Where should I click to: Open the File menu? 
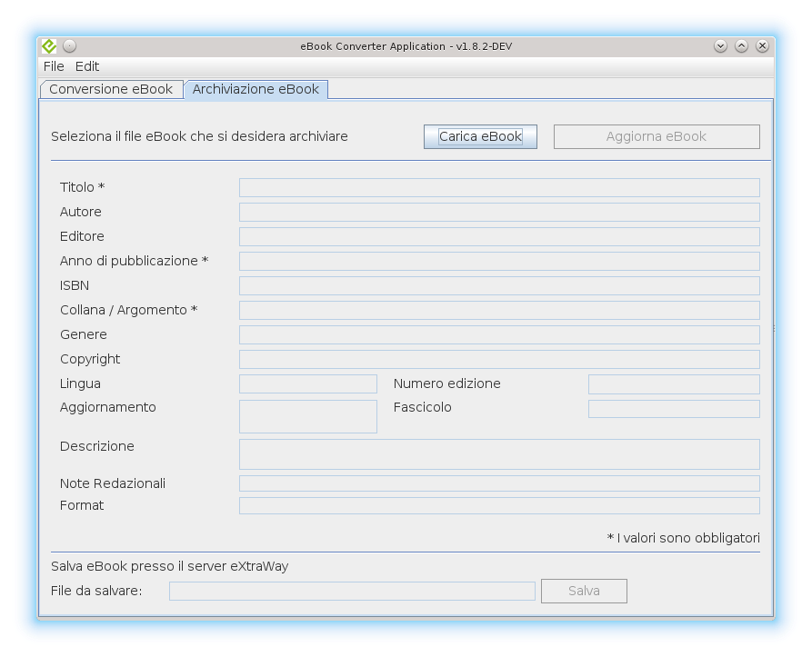pyautogui.click(x=54, y=66)
